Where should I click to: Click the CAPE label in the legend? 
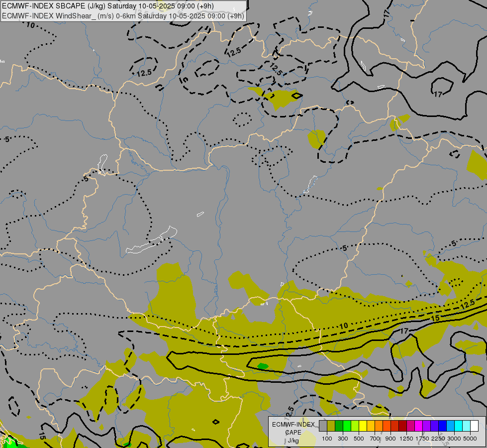pyautogui.click(x=293, y=433)
